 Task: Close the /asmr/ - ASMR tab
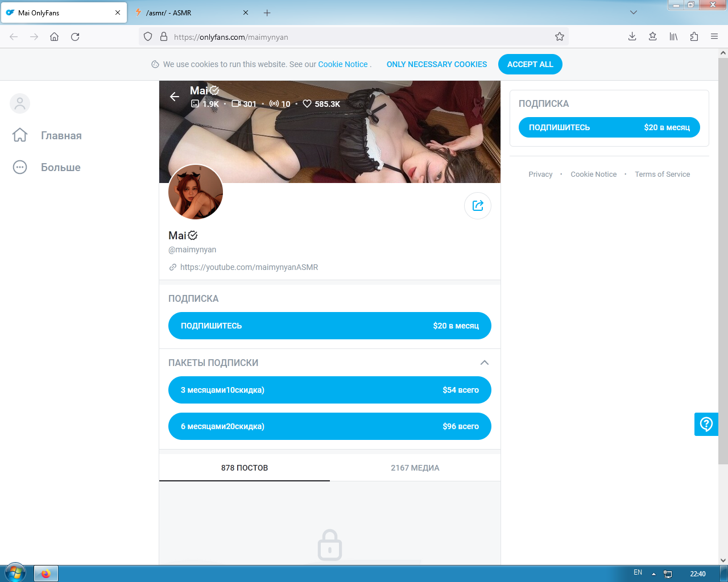[246, 13]
